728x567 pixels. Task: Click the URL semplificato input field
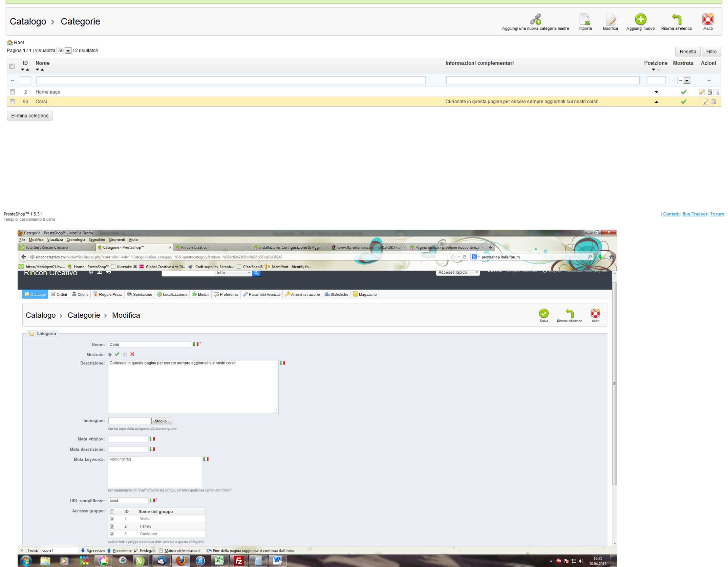128,501
